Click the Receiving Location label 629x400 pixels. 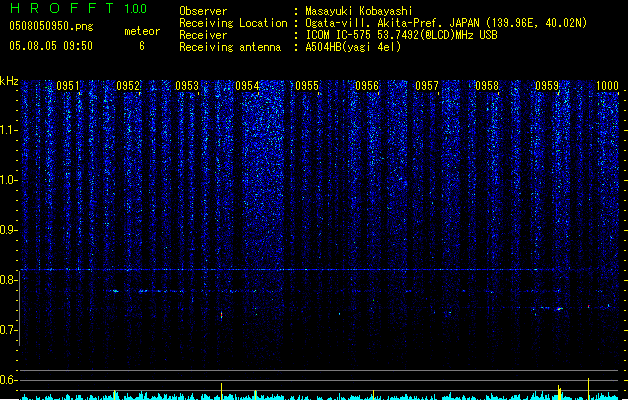(x=233, y=23)
